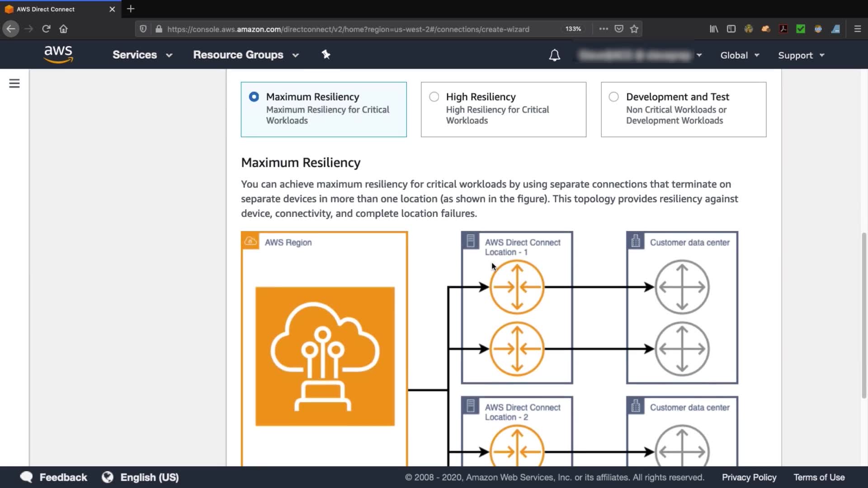Select Development and Test radio option
Image resolution: width=868 pixels, height=488 pixels.
pyautogui.click(x=613, y=97)
